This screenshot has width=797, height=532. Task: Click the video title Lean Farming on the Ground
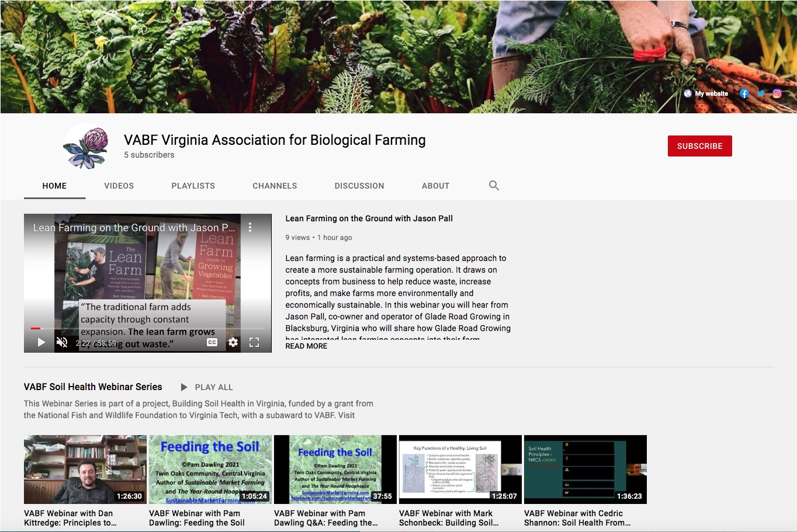point(369,218)
